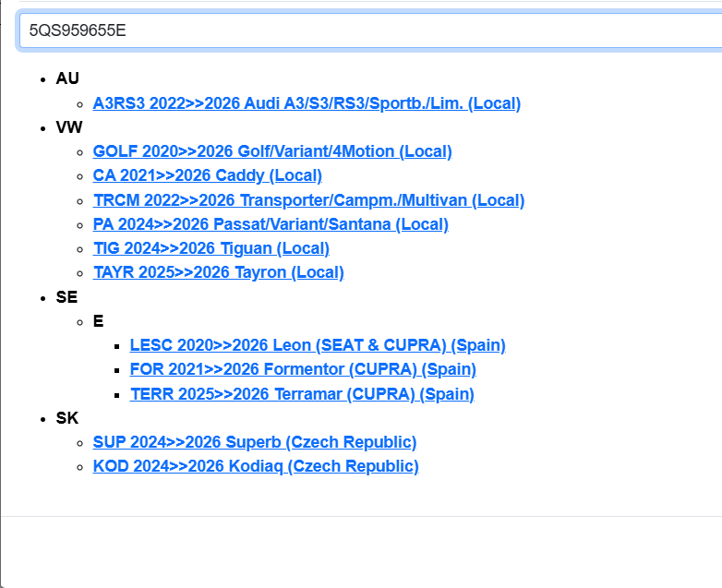Click the VW brand group label
722x588 pixels.
tap(68, 127)
